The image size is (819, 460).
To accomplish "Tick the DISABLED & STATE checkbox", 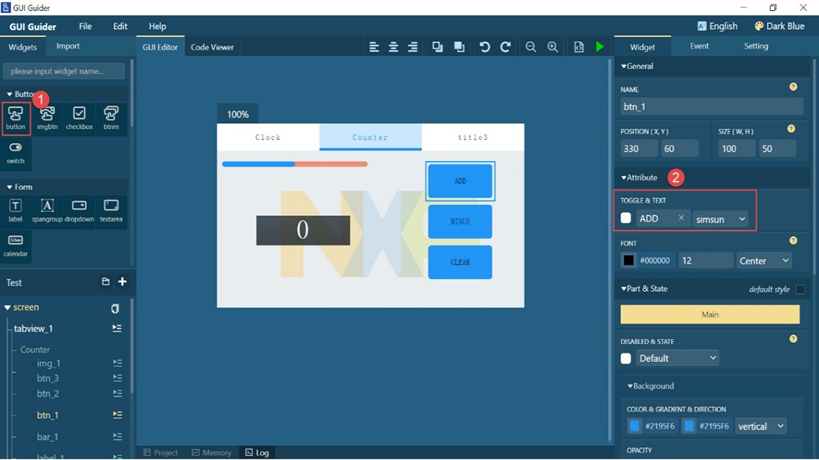I will (x=626, y=358).
